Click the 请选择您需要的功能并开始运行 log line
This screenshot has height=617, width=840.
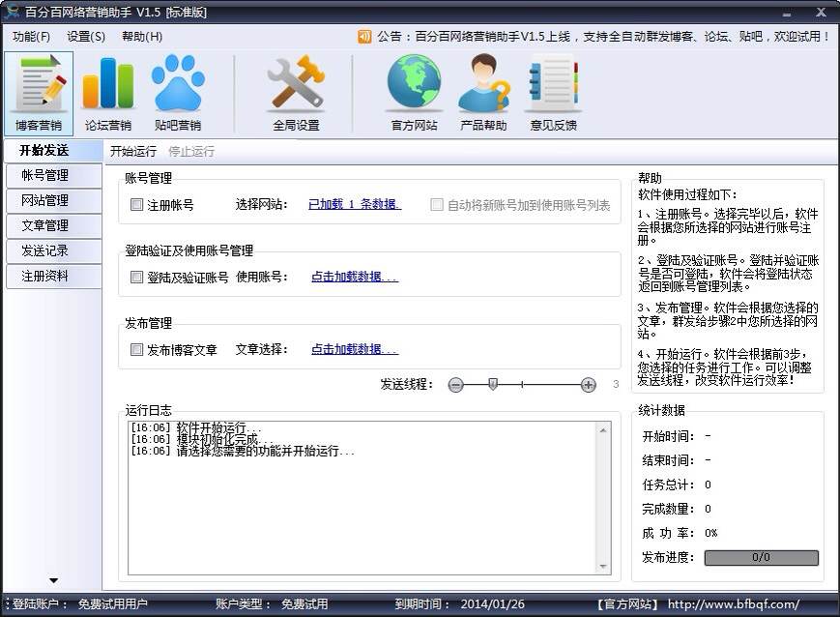pos(243,452)
